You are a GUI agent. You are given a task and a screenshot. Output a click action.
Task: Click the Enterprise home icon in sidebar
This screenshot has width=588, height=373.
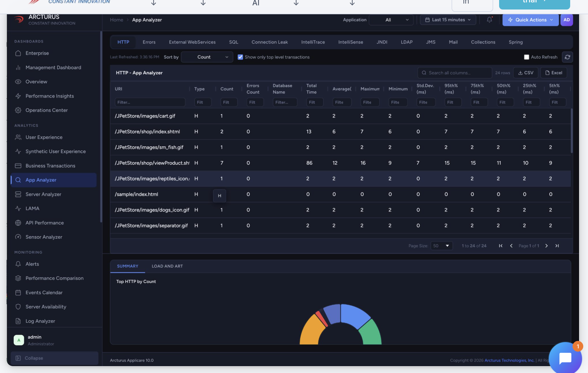point(18,53)
